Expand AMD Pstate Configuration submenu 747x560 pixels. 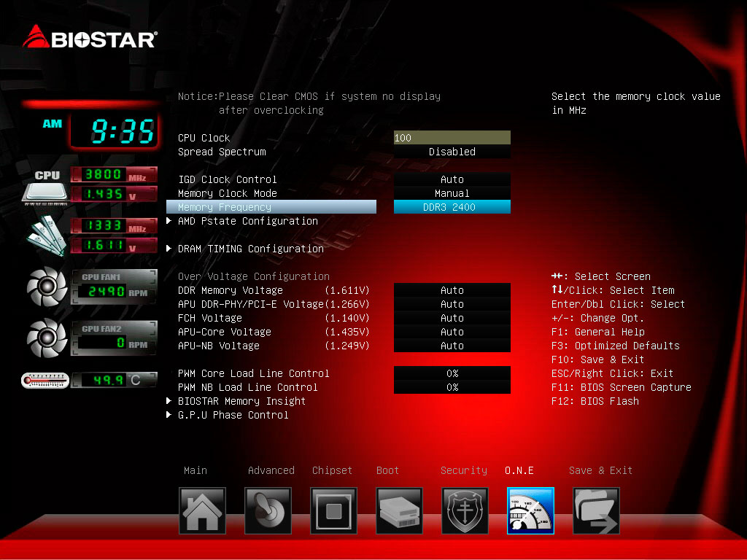click(x=247, y=221)
